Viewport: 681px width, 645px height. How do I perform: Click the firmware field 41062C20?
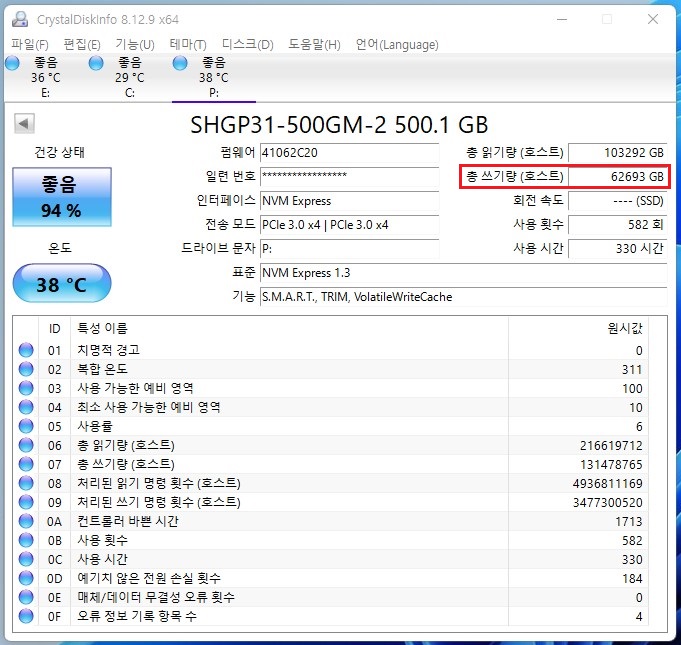click(349, 153)
